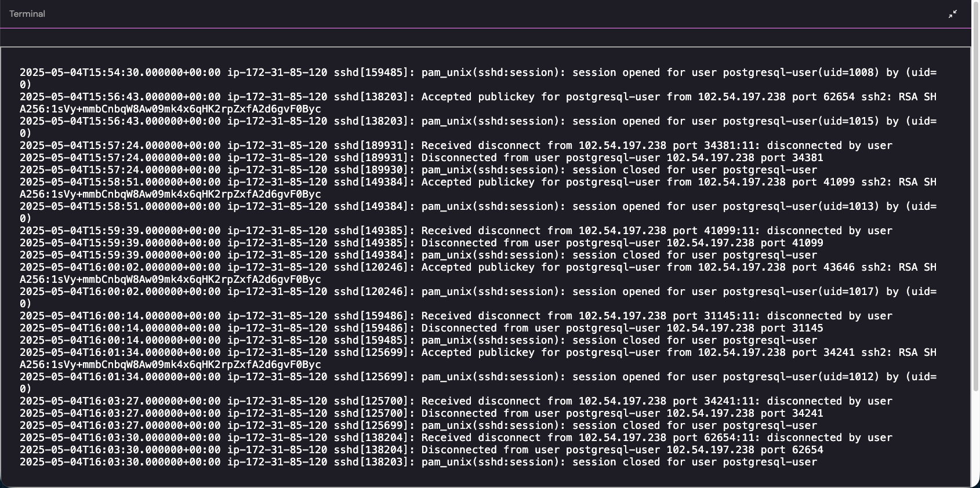The height and width of the screenshot is (488, 980).
Task: Click the session opened line with uid=1008
Action: [478, 73]
